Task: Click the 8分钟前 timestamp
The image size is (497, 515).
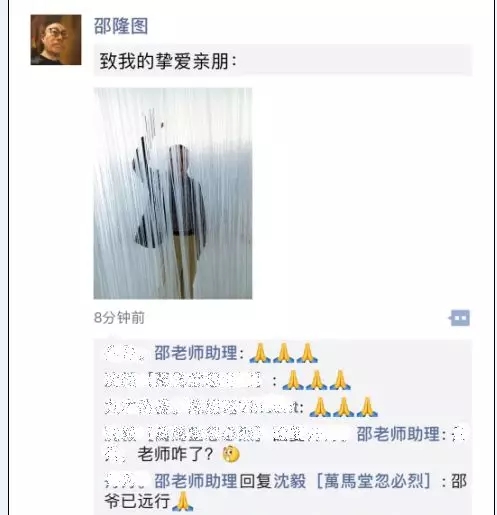Action: (119, 318)
